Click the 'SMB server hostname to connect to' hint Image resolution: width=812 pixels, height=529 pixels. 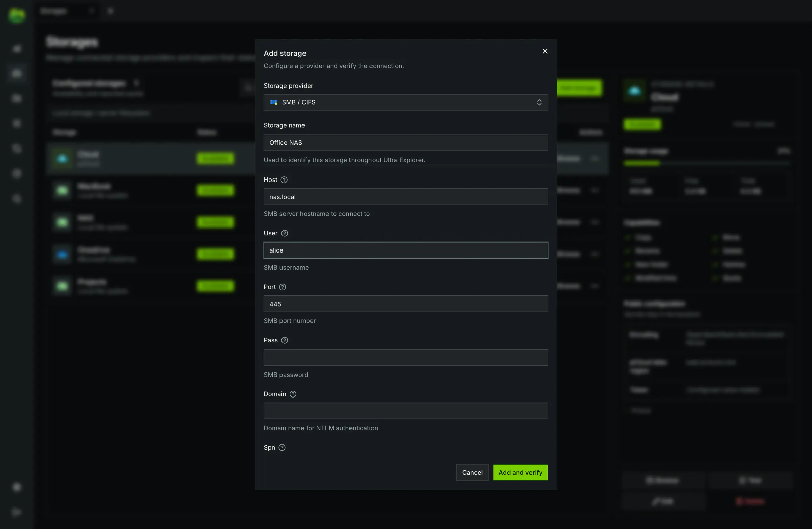[317, 214]
